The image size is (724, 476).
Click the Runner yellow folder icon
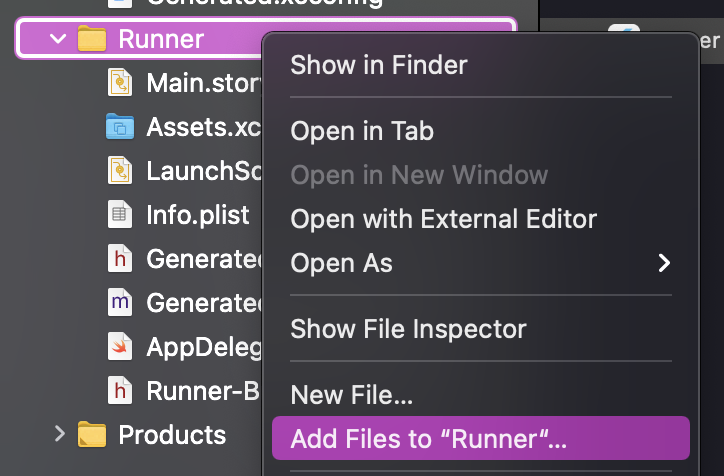(x=92, y=40)
